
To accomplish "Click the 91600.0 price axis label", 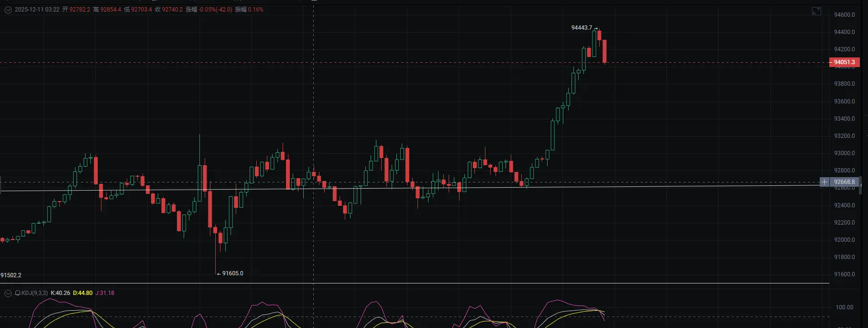I will click(x=845, y=274).
